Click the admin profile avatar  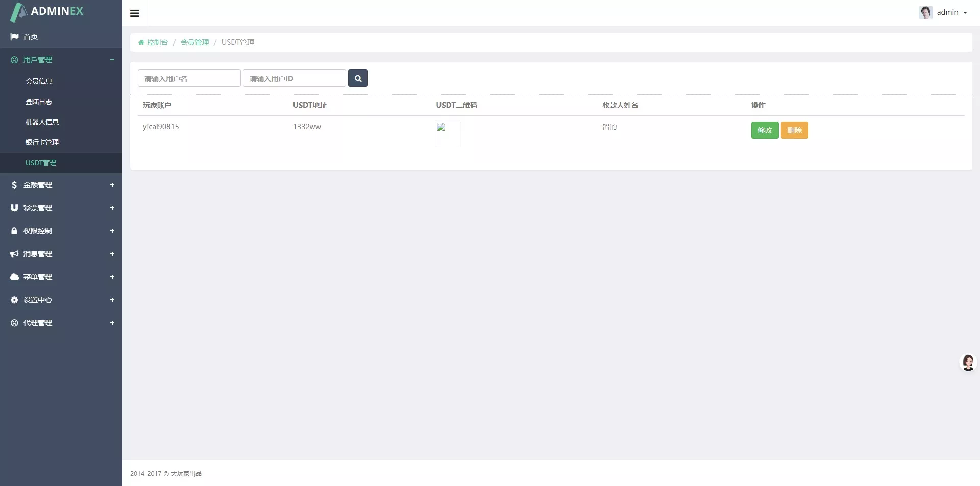point(925,13)
